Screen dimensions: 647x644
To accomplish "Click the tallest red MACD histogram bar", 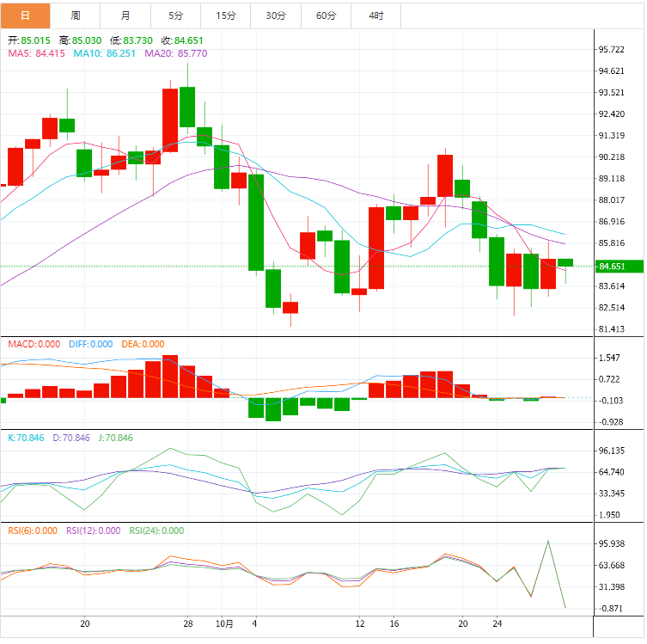I will click(170, 377).
